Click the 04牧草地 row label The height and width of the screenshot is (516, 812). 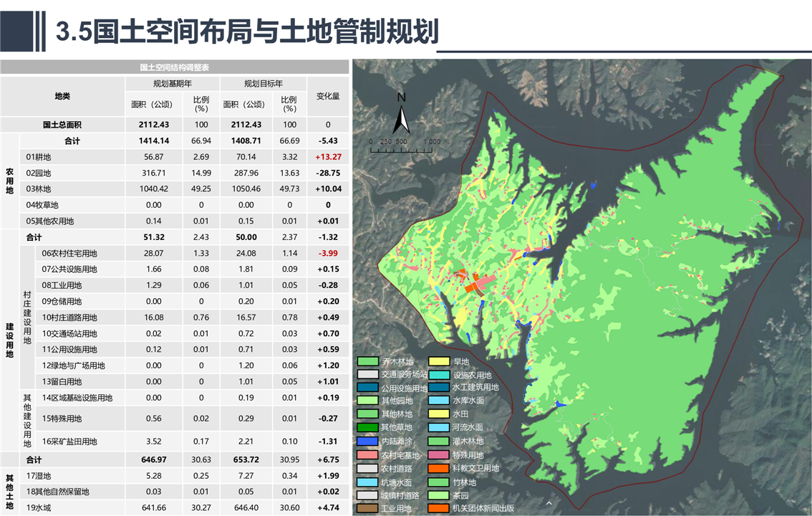coord(42,205)
